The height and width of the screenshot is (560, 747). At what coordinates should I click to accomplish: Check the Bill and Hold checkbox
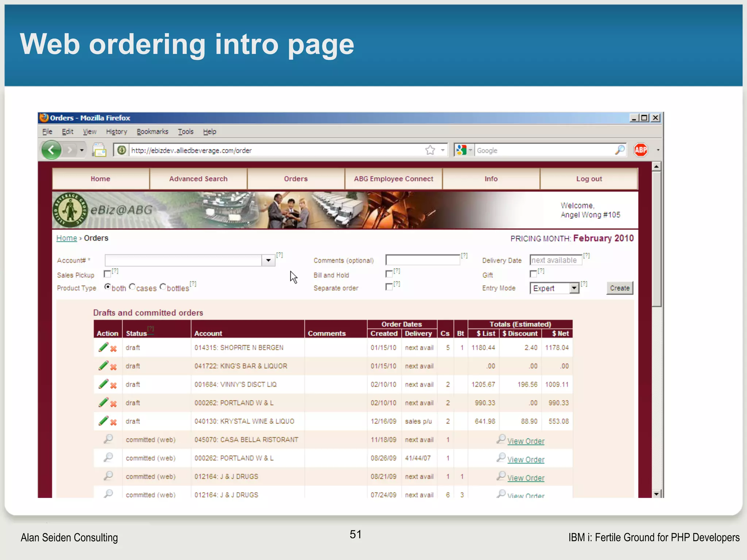(x=389, y=274)
